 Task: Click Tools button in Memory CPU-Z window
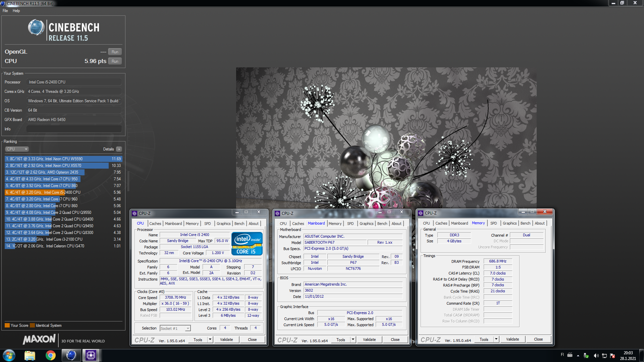(x=484, y=339)
